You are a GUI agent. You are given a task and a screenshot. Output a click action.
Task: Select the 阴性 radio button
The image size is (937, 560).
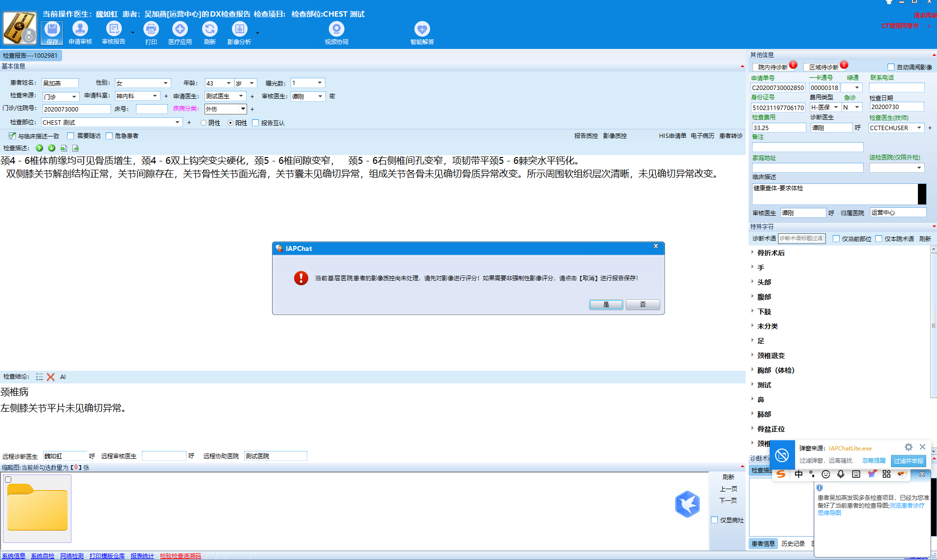204,123
